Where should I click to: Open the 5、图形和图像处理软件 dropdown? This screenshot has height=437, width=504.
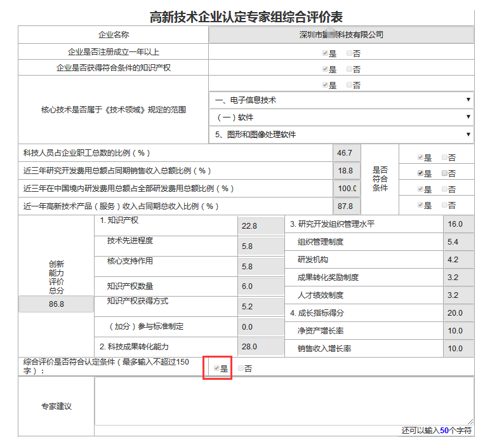[342, 135]
